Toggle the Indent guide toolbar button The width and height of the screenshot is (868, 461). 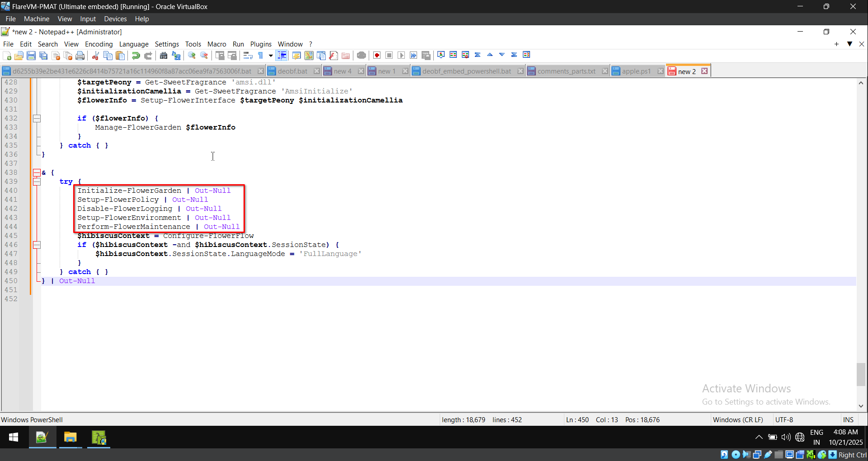click(282, 56)
